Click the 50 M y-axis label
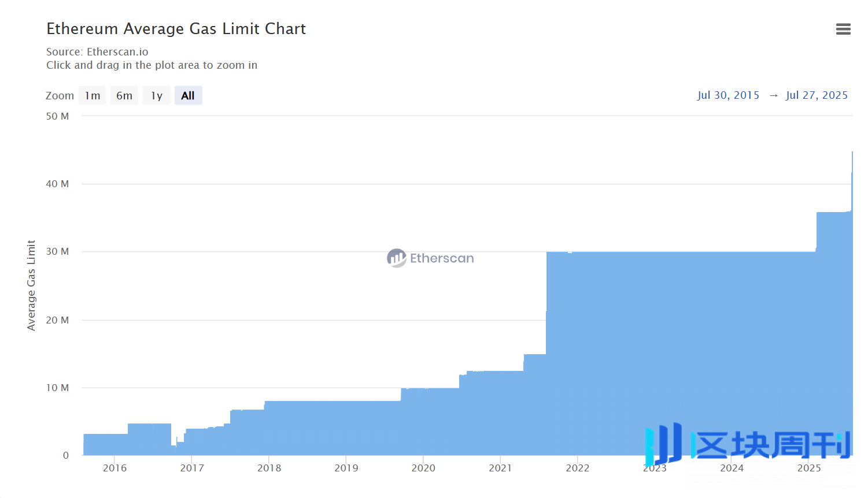The height and width of the screenshot is (498, 868). point(57,116)
